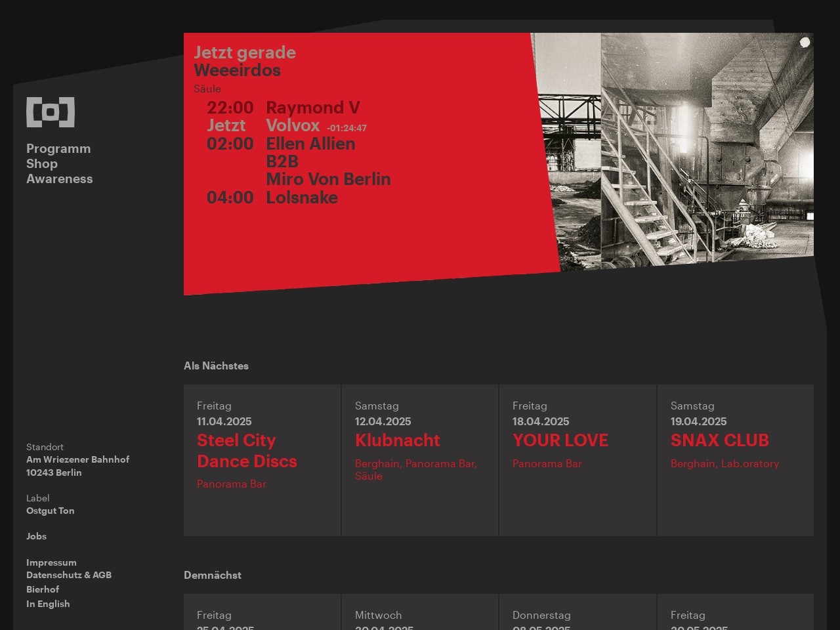Click the date 11.04.2025

[x=224, y=421]
